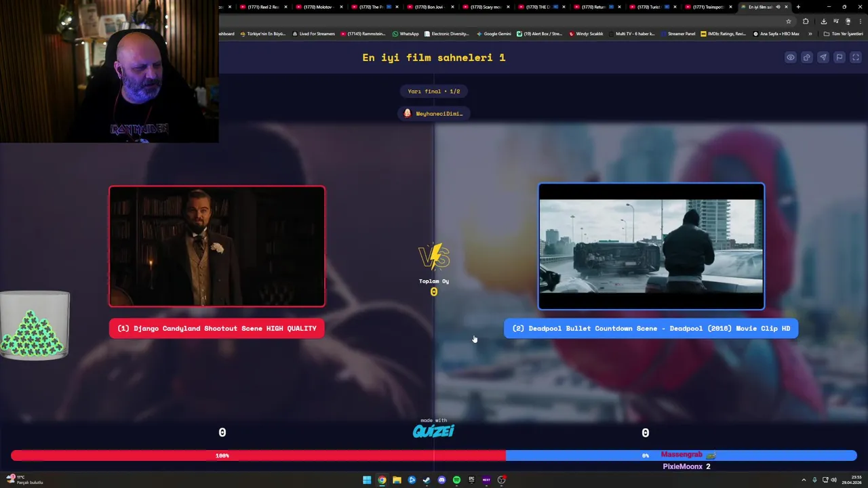
Task: Open the browser extensions puzzle icon
Action: coord(806,21)
